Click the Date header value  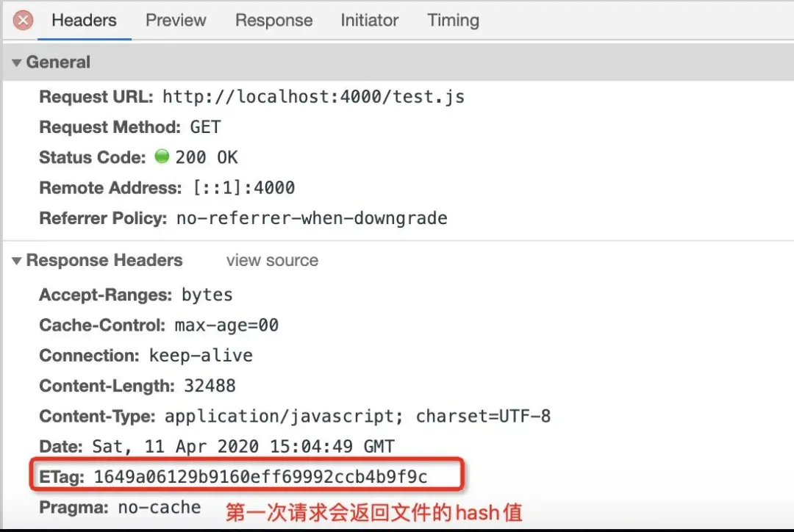(x=243, y=447)
